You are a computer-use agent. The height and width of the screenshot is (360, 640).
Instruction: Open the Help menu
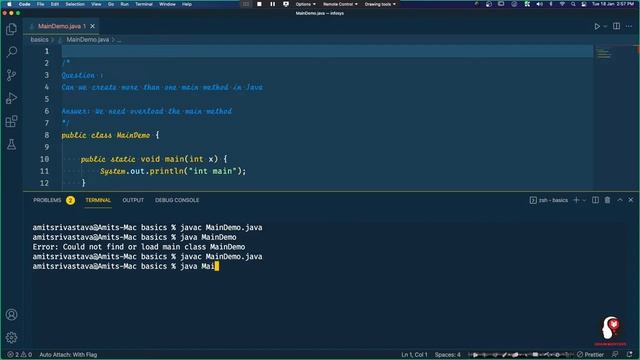(x=187, y=4)
